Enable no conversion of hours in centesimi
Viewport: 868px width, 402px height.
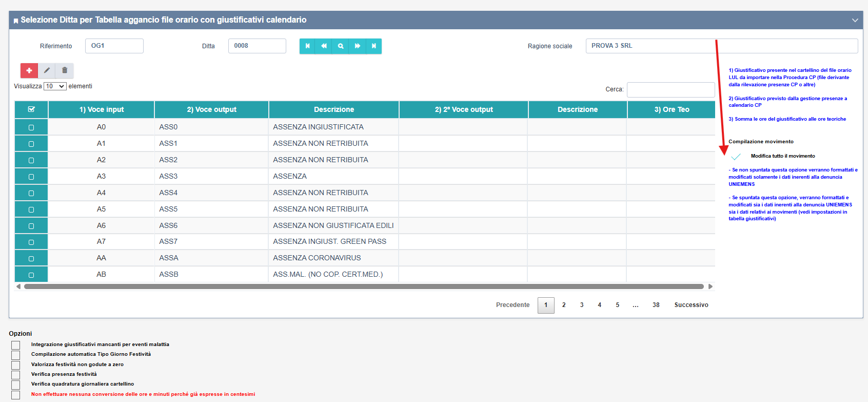coord(16,395)
